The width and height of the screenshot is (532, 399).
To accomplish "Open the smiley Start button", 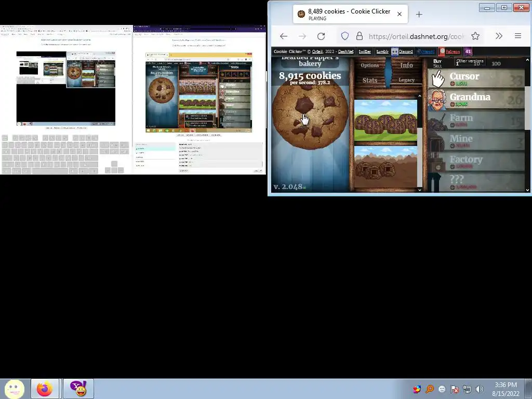I will [x=14, y=389].
